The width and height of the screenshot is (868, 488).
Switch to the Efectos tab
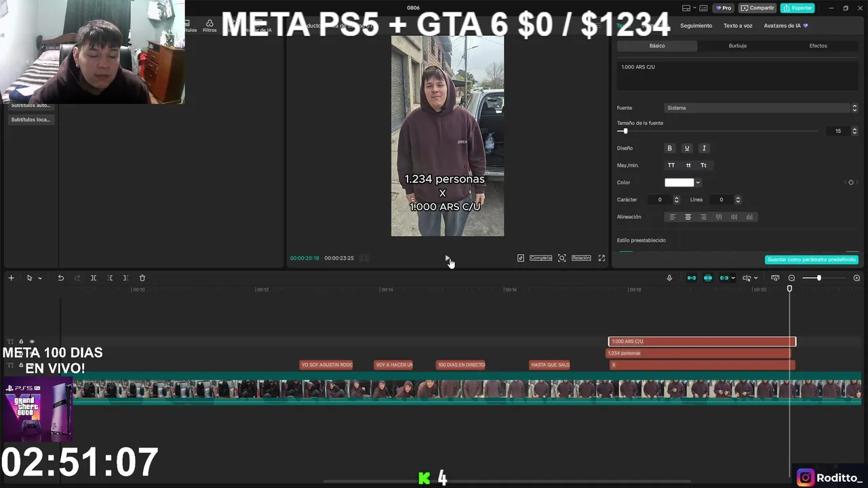(818, 46)
